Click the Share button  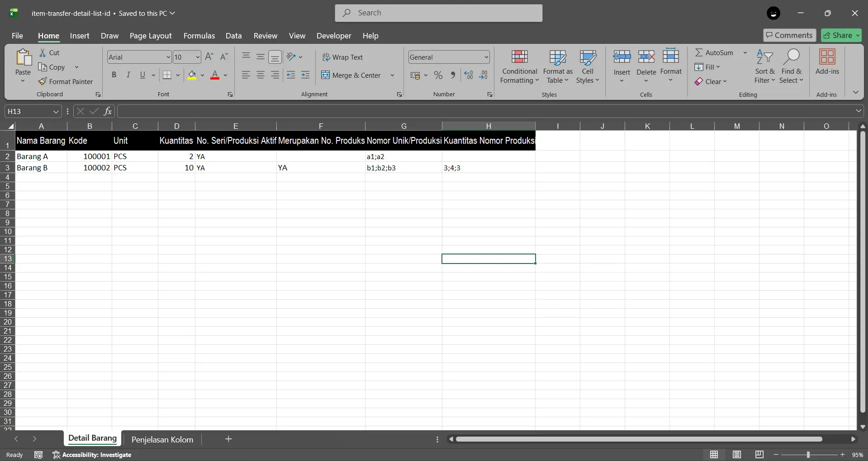(x=841, y=35)
